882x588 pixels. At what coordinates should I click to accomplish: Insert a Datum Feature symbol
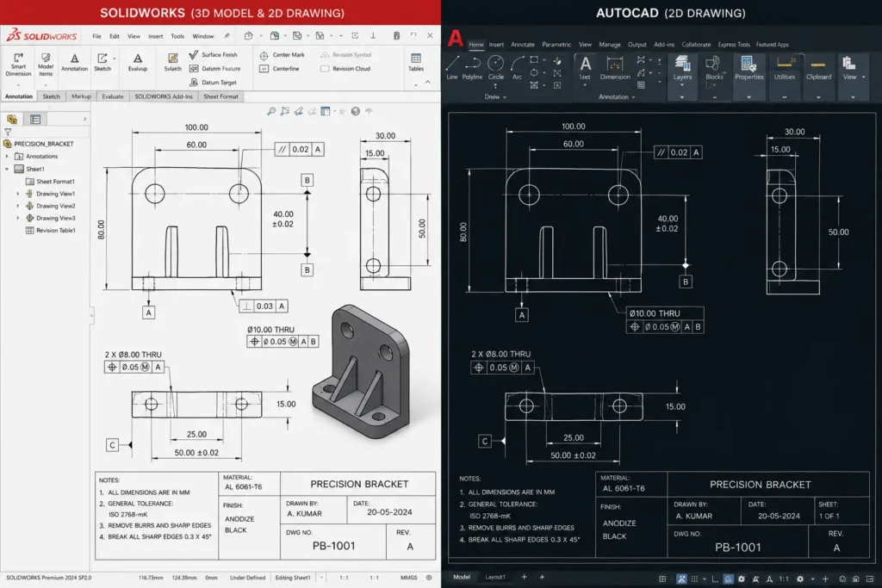tap(214, 69)
